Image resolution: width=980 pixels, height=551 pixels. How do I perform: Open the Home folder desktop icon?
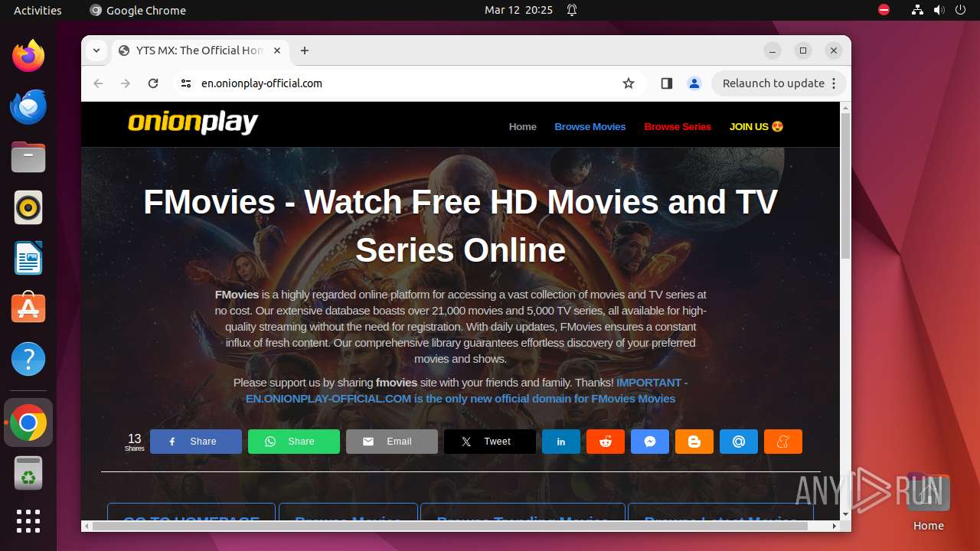(x=928, y=502)
